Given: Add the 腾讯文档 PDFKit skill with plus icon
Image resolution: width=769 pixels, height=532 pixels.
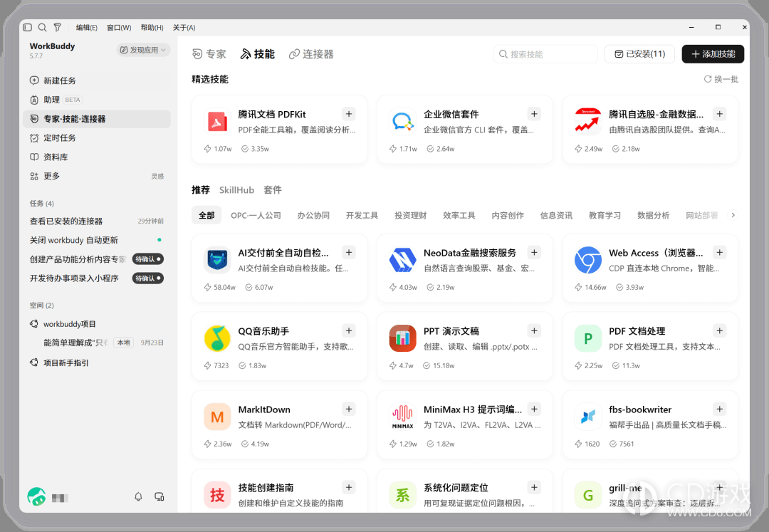Looking at the screenshot, I should pos(349,114).
